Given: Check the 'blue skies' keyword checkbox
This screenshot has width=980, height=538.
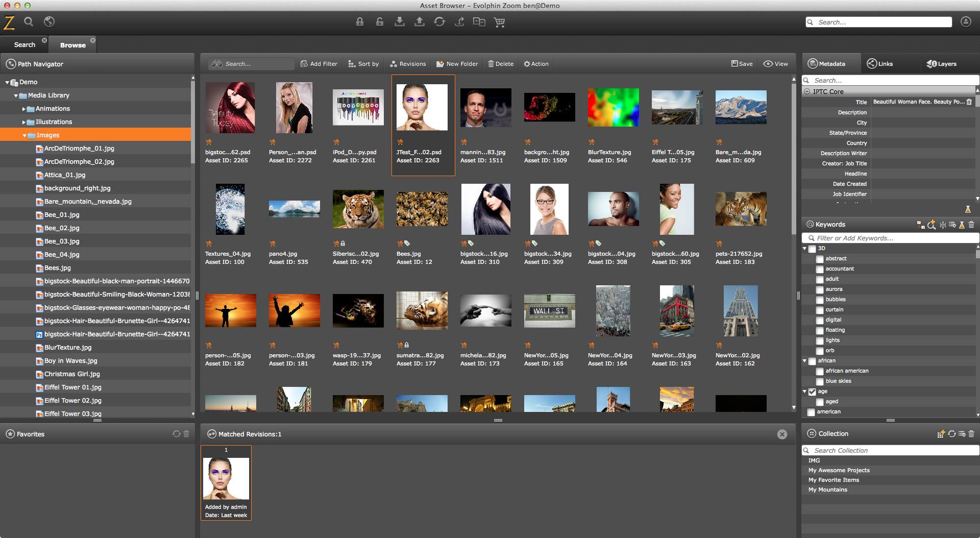Looking at the screenshot, I should [820, 381].
